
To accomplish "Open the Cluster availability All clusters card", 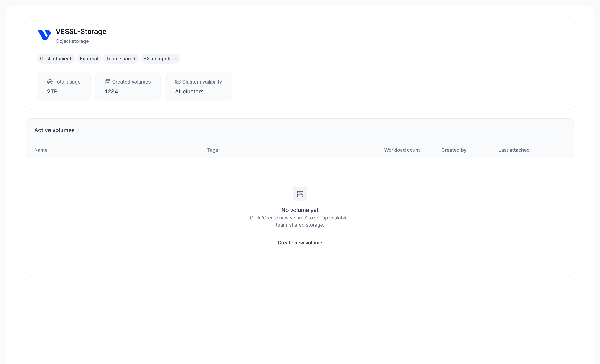I will [x=198, y=87].
